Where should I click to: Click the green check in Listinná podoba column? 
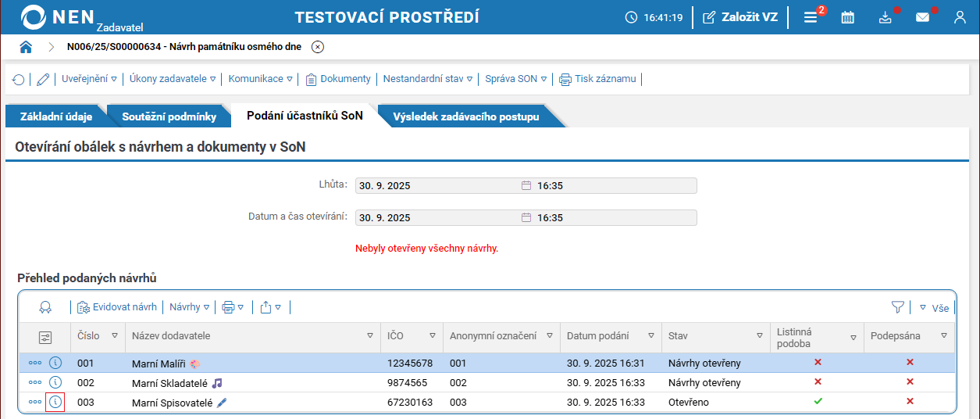click(818, 401)
